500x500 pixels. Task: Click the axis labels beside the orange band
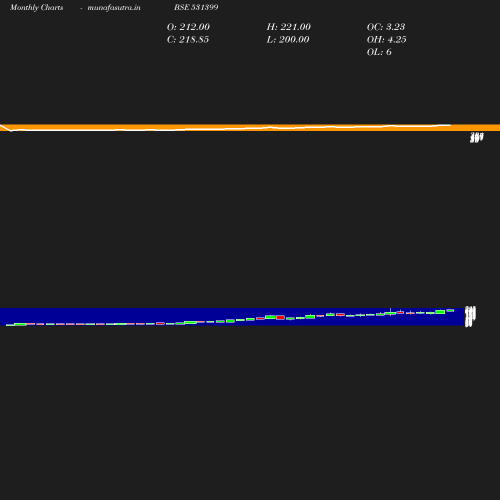476,137
